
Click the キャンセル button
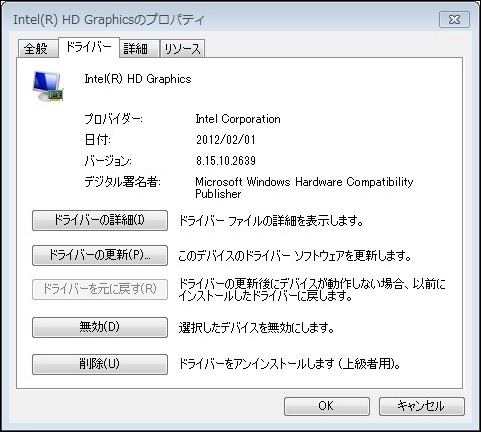[x=421, y=406]
